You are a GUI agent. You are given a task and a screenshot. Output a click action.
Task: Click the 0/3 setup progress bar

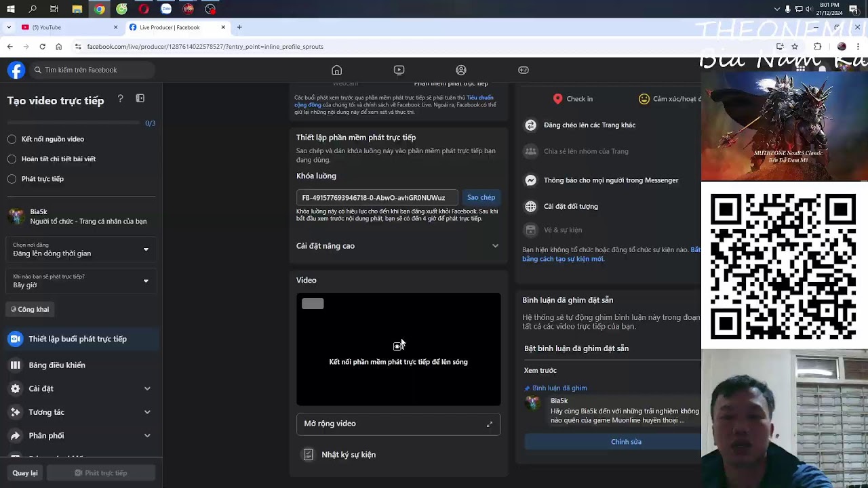point(73,123)
